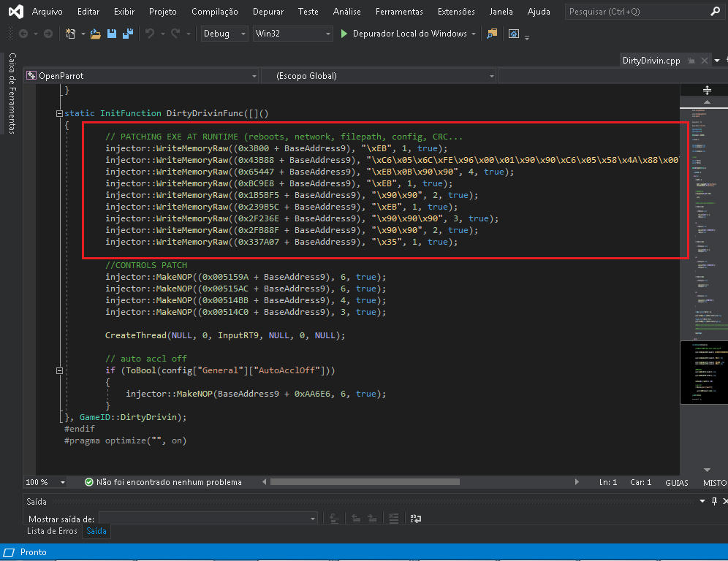
Task: Open the Teste menu
Action: pyautogui.click(x=308, y=12)
